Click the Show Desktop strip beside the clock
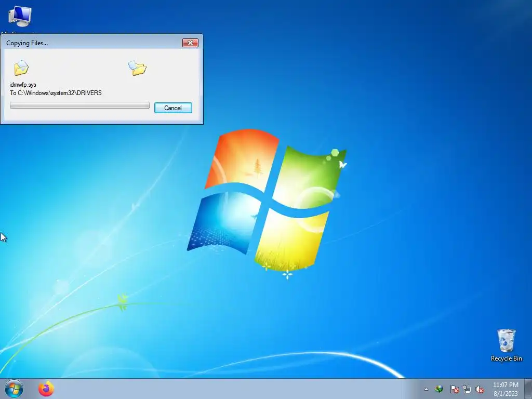 tap(528, 389)
